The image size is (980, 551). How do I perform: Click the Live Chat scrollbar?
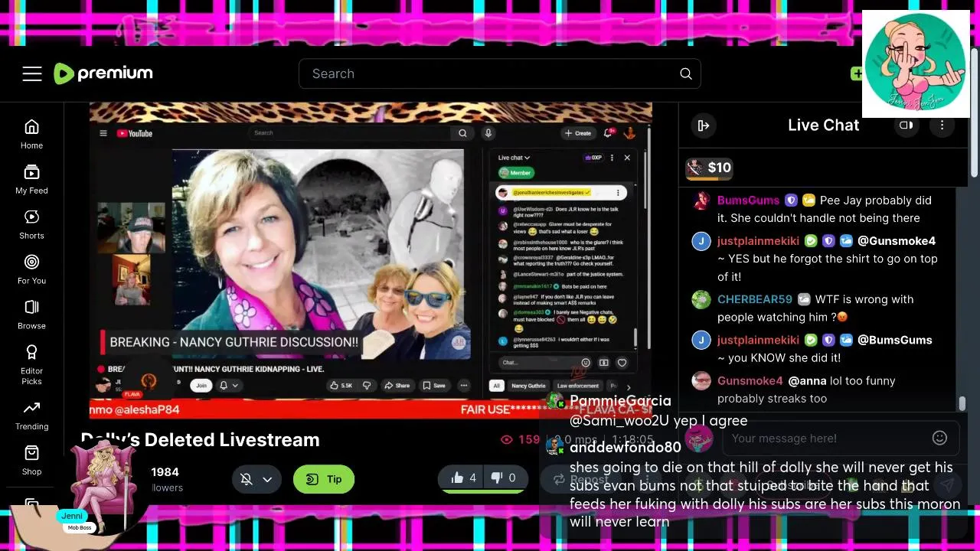(962, 403)
